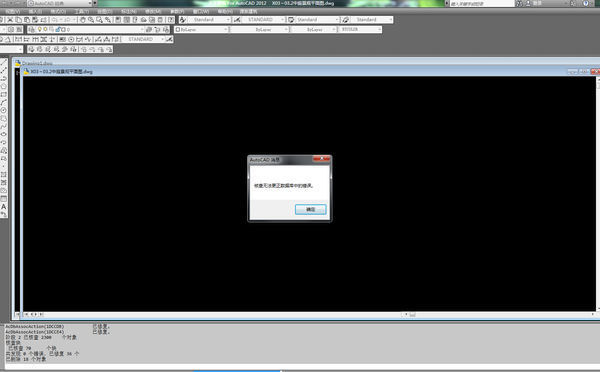Open the color control ByLayer dropdown

click(202, 29)
